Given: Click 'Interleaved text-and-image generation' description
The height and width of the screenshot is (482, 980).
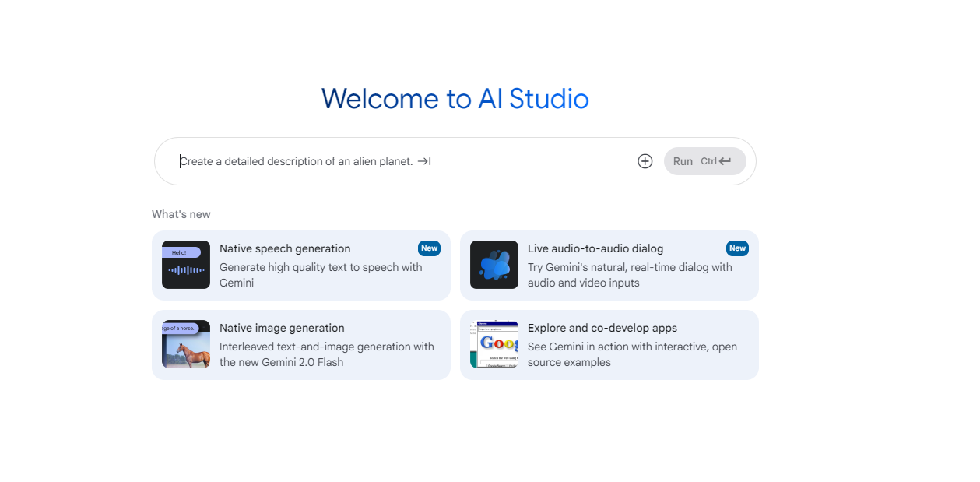Looking at the screenshot, I should 327,354.
